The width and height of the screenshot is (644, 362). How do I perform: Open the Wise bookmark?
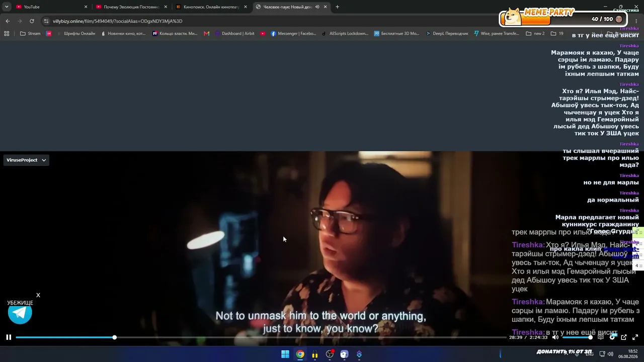[497, 34]
